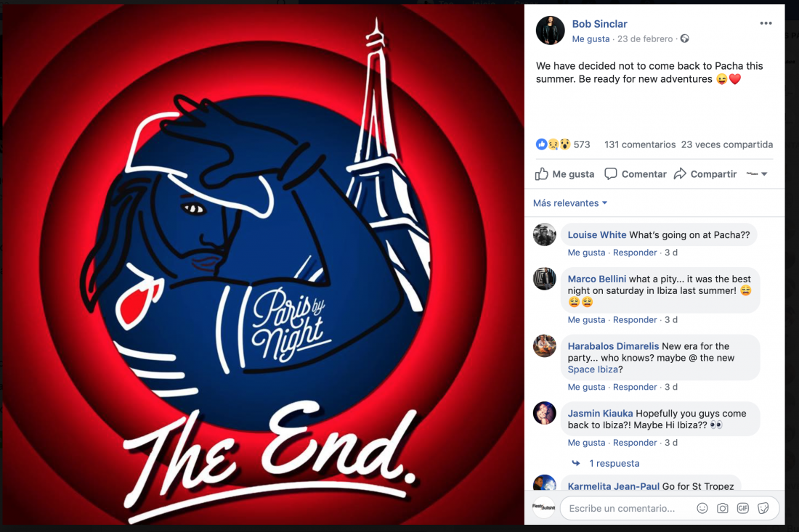Open sticker picker in comment box
The height and width of the screenshot is (532, 799).
(763, 508)
